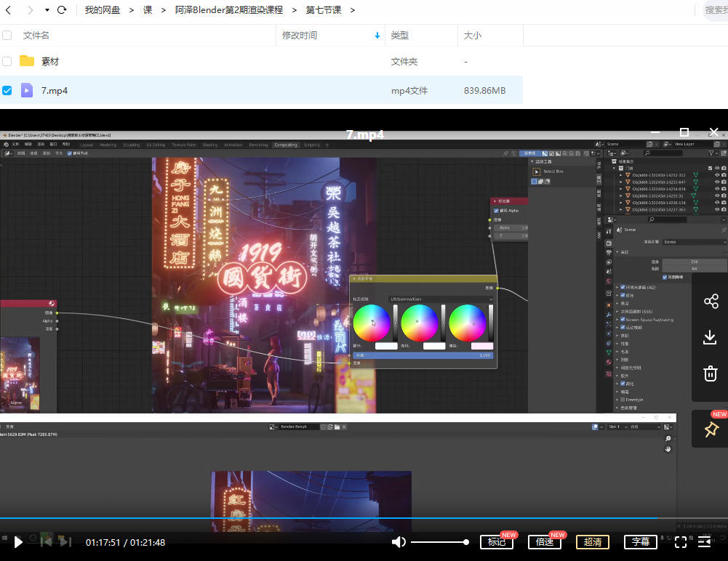This screenshot has height=561, width=728.
Task: Open the 倍速 playback speed button
Action: point(545,542)
